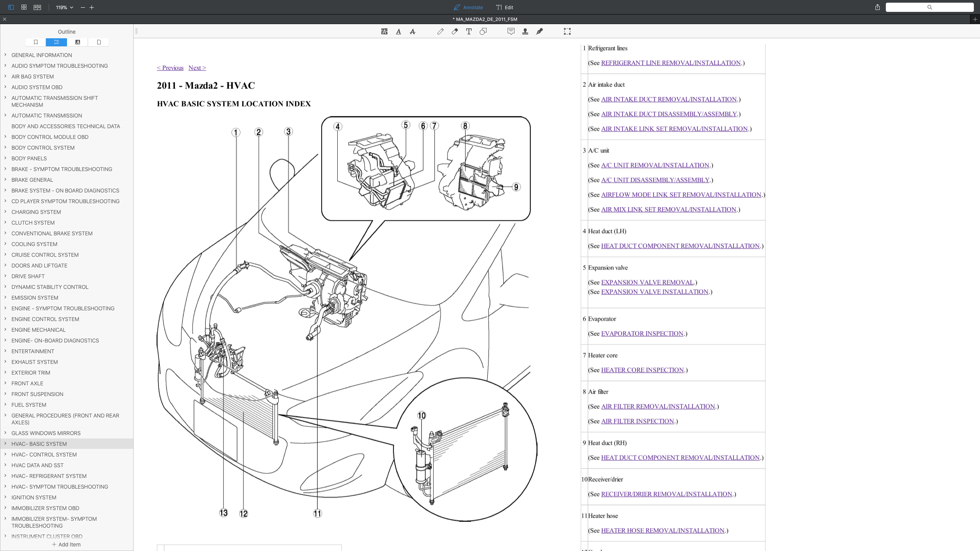980x551 pixels.
Task: Click Add Item at sidebar bottom
Action: 66,544
